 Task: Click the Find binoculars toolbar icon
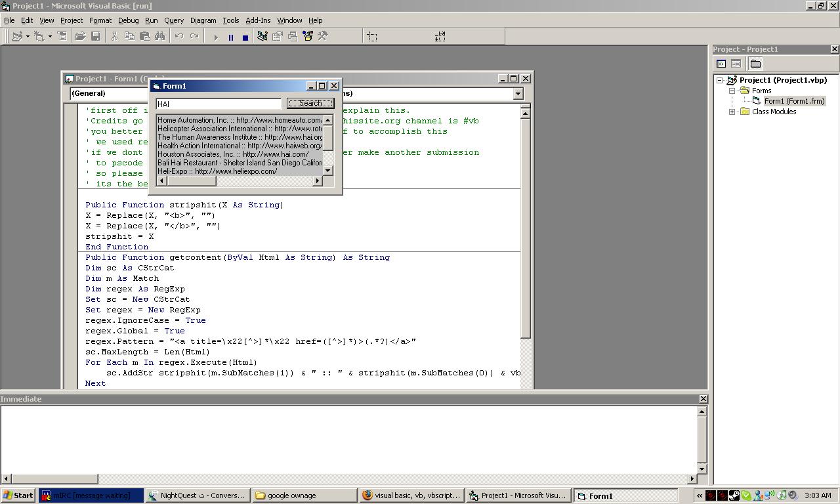pos(159,37)
